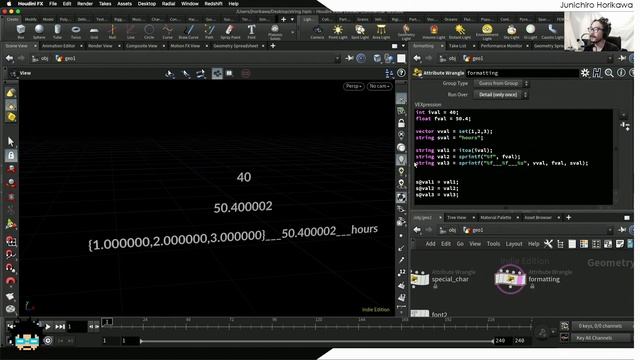Open the Render menu
The width and height of the screenshot is (640, 360).
click(x=85, y=4)
